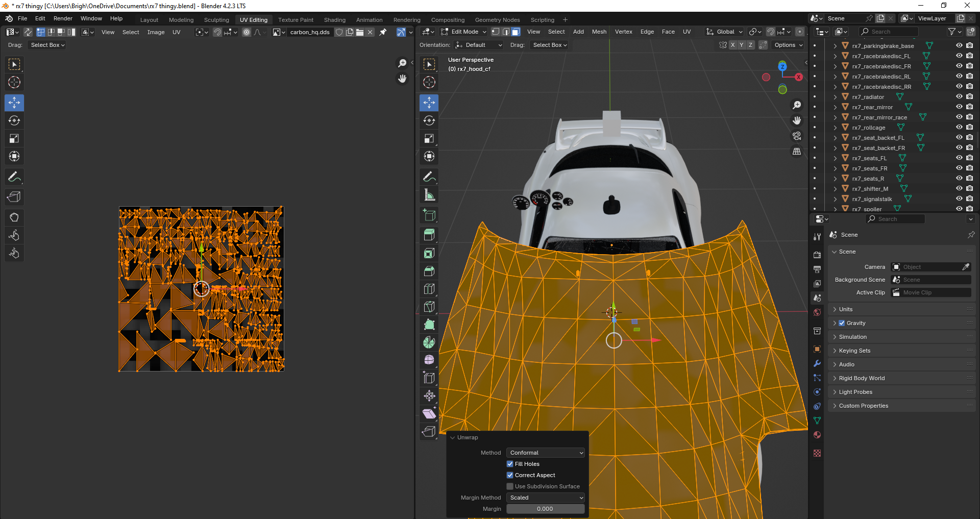The image size is (980, 519).
Task: Toggle camera view in the viewport
Action: [797, 136]
